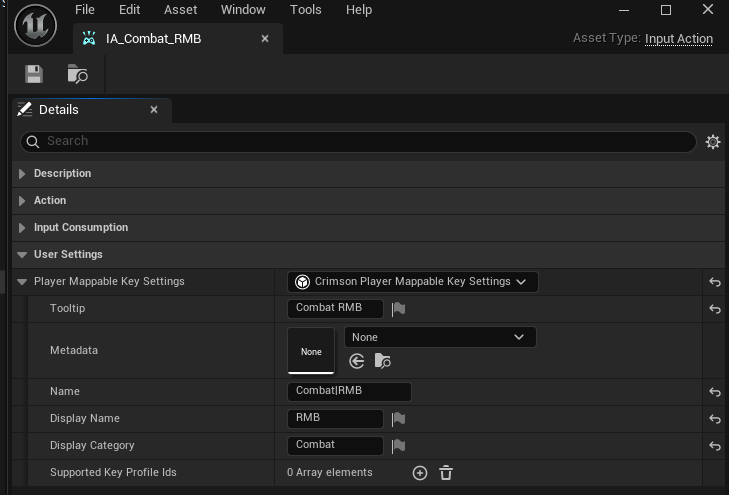This screenshot has width=729, height=495.
Task: Click the Name field Combat|RMB
Action: click(349, 391)
